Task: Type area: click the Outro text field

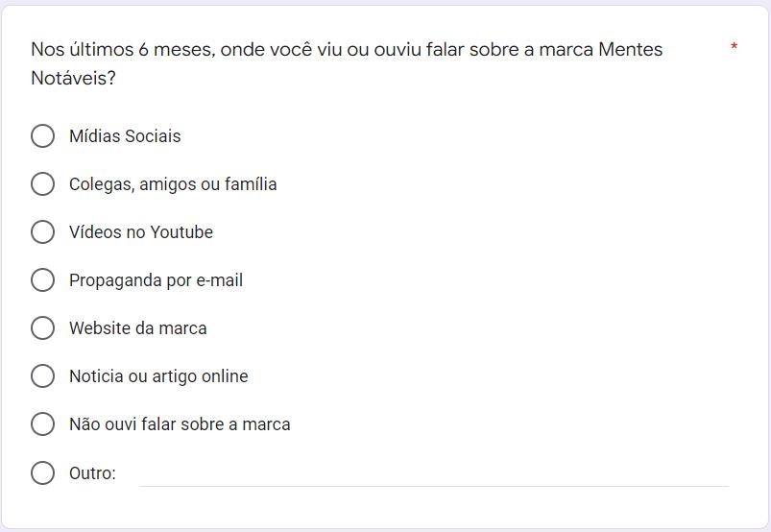Action: click(433, 473)
